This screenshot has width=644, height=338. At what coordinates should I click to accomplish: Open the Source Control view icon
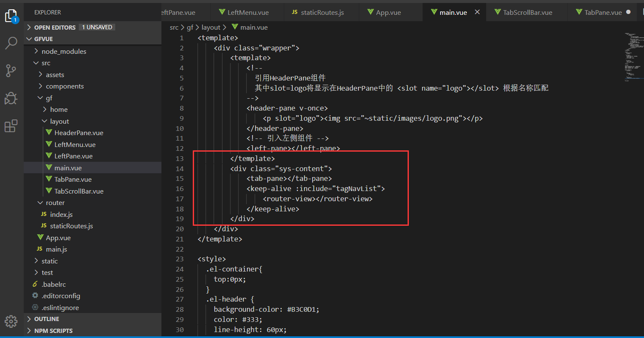(11, 71)
